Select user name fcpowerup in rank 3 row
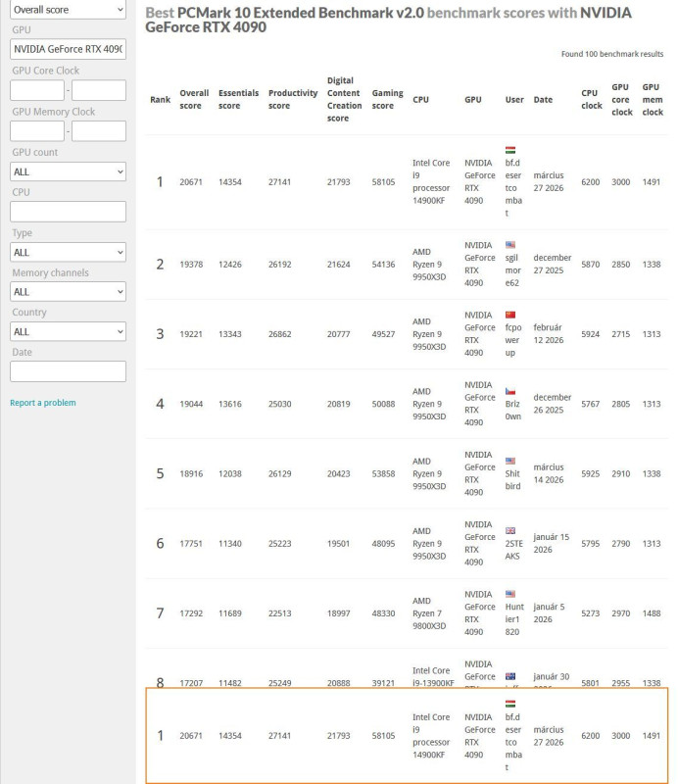 [x=513, y=340]
